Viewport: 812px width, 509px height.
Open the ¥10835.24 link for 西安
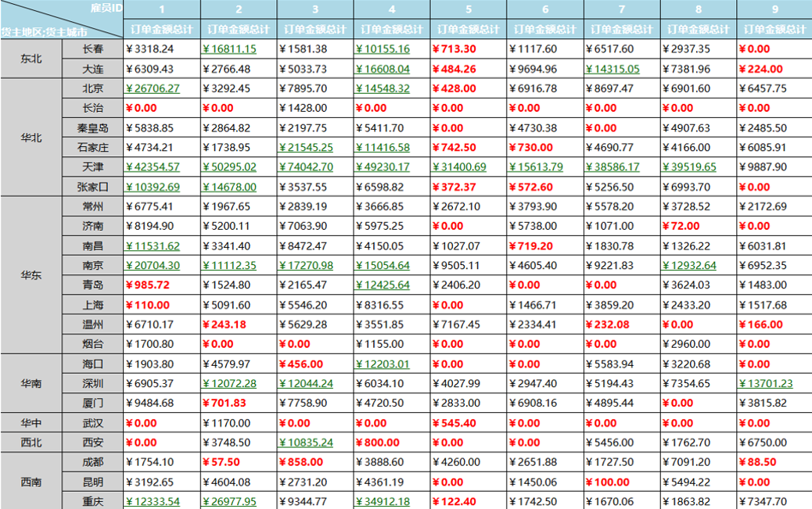click(x=306, y=443)
